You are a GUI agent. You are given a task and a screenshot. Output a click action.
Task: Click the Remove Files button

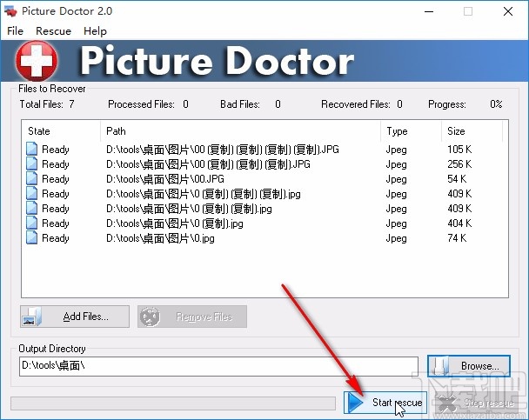click(x=192, y=317)
